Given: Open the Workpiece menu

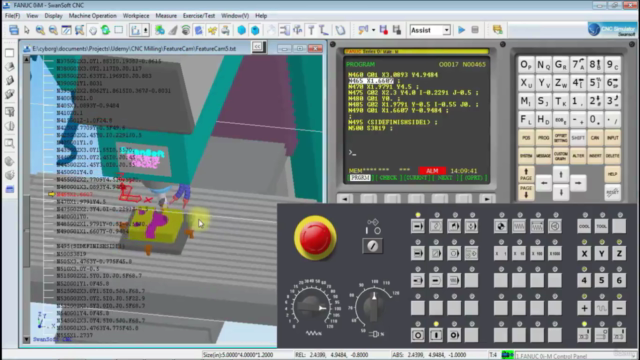Looking at the screenshot, I should tap(136, 16).
